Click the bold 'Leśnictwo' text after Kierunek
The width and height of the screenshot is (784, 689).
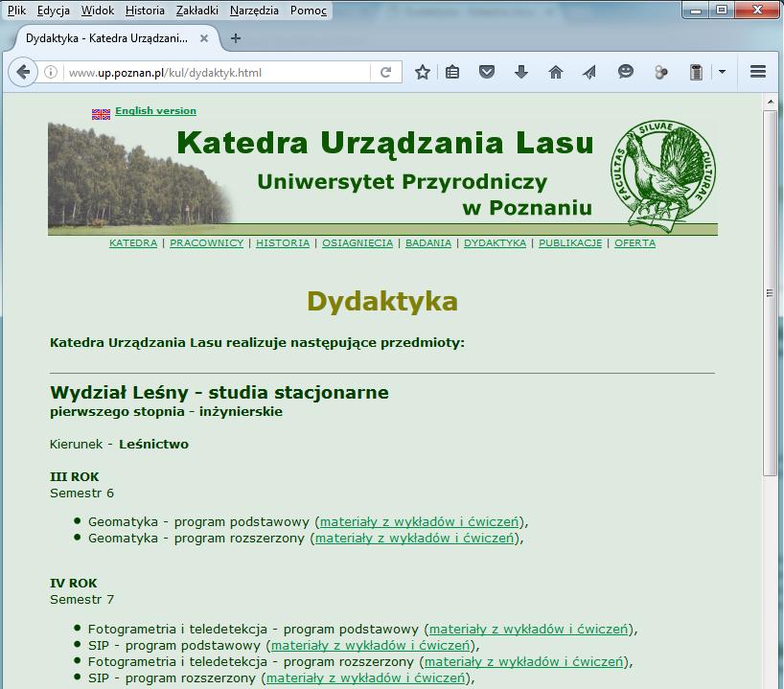coord(153,445)
